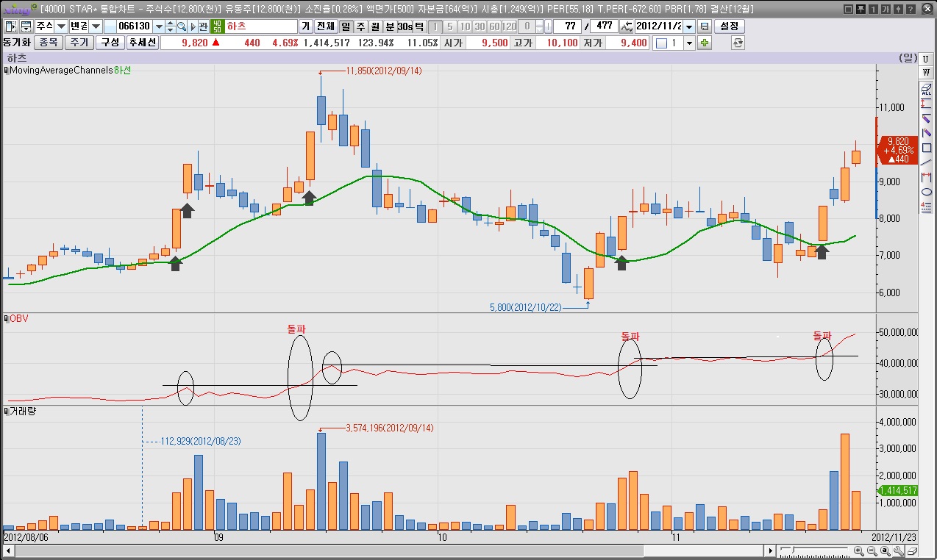The image size is (937, 560).
Task: Open the 추세선 trendline tab
Action: tap(142, 43)
